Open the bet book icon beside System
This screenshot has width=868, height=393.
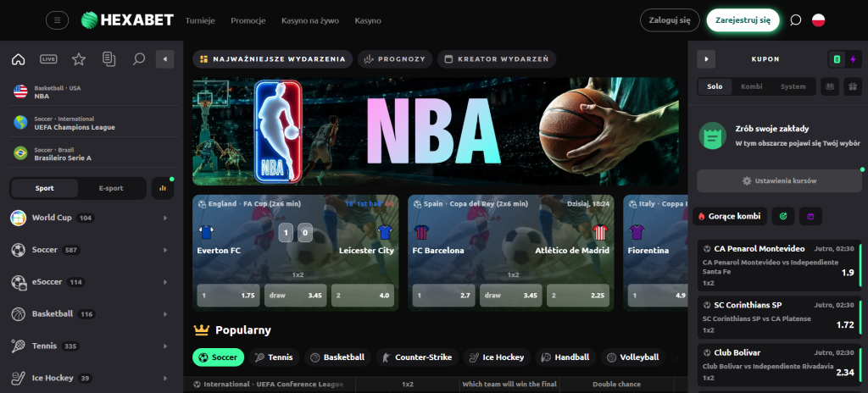pos(829,87)
